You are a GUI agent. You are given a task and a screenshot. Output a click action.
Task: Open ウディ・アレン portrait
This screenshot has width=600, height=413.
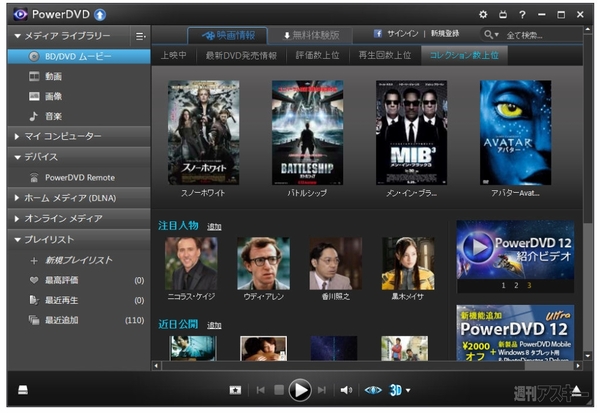click(x=263, y=263)
